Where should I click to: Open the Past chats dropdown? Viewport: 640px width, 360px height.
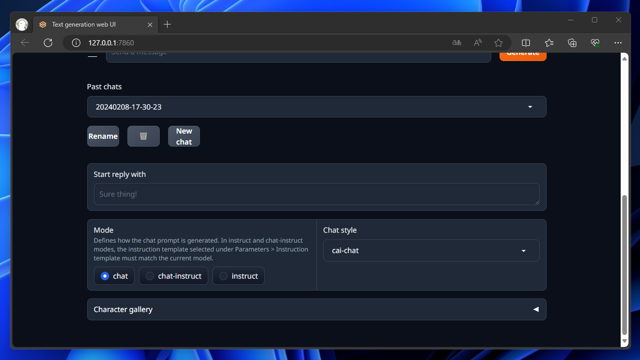[x=317, y=107]
